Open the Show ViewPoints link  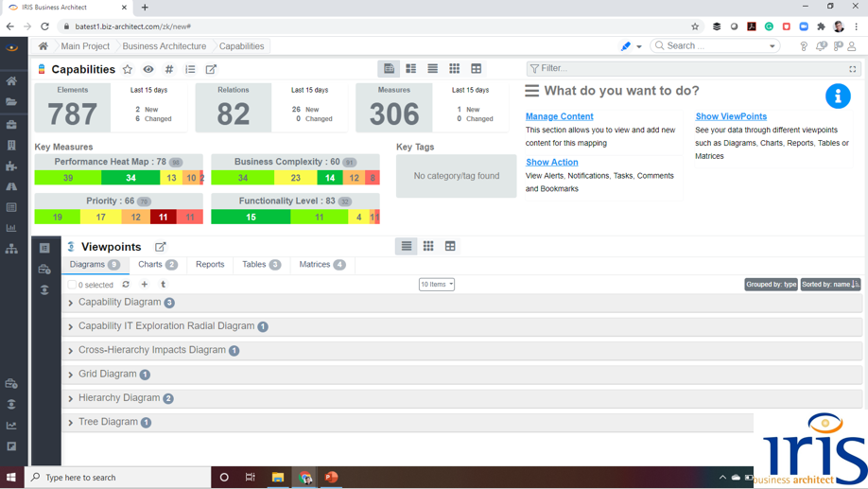coord(731,116)
